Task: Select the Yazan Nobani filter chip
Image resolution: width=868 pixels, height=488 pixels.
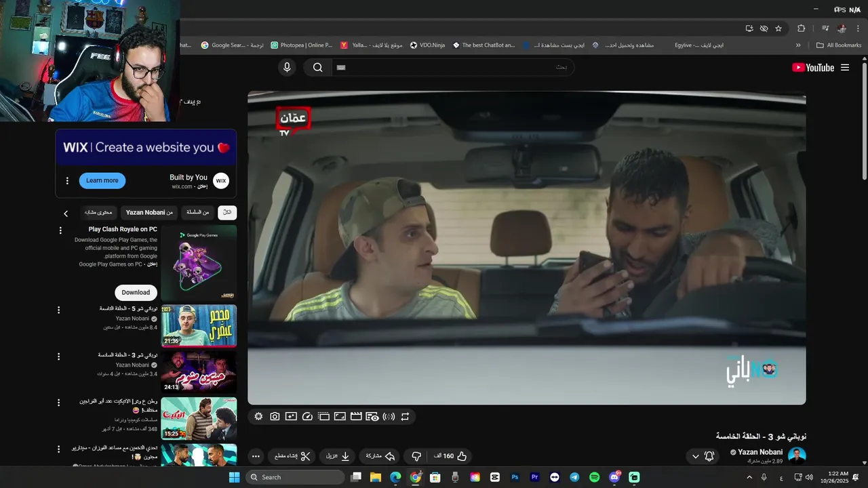Action: pyautogui.click(x=149, y=212)
